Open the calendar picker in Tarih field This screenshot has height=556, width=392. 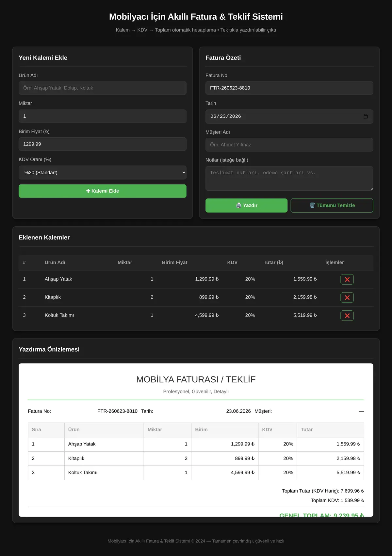366,116
